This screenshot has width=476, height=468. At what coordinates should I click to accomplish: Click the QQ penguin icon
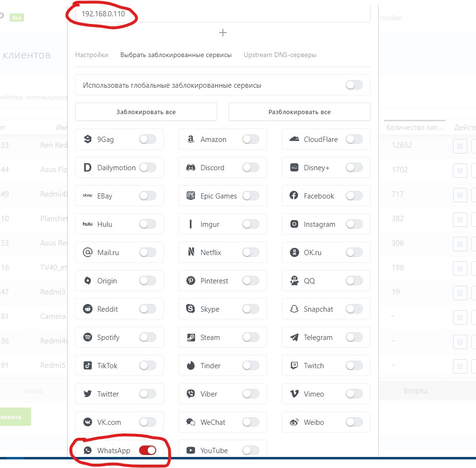294,281
